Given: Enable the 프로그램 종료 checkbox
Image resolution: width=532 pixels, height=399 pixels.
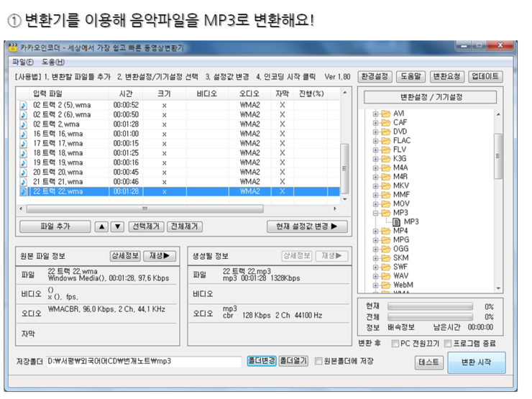Looking at the screenshot, I should pyautogui.click(x=448, y=344).
